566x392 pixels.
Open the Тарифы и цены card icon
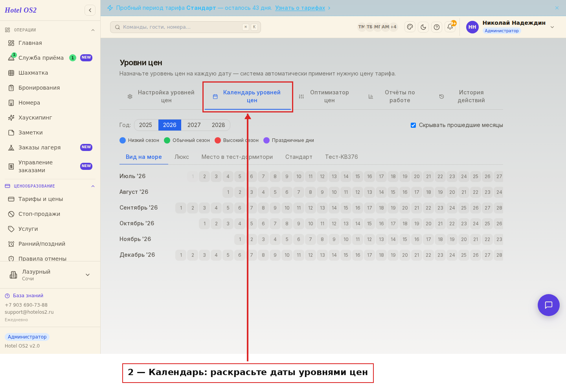pyautogui.click(x=11, y=199)
